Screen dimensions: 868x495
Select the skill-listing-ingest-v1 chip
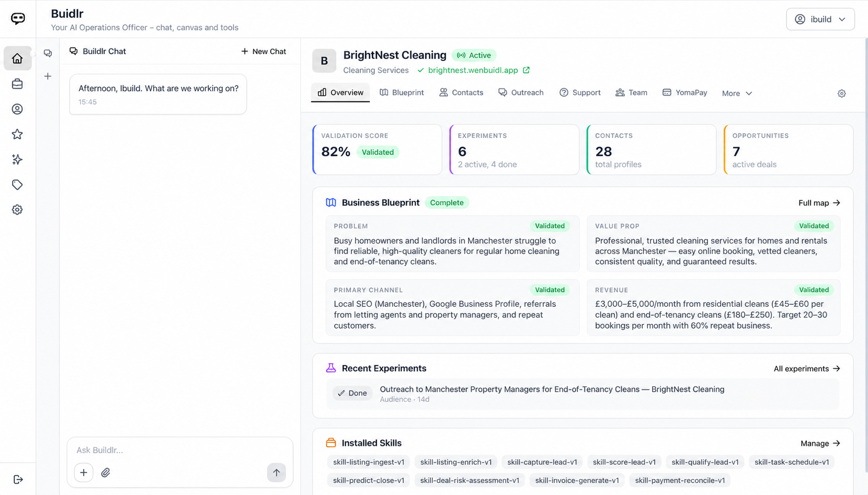pyautogui.click(x=369, y=462)
